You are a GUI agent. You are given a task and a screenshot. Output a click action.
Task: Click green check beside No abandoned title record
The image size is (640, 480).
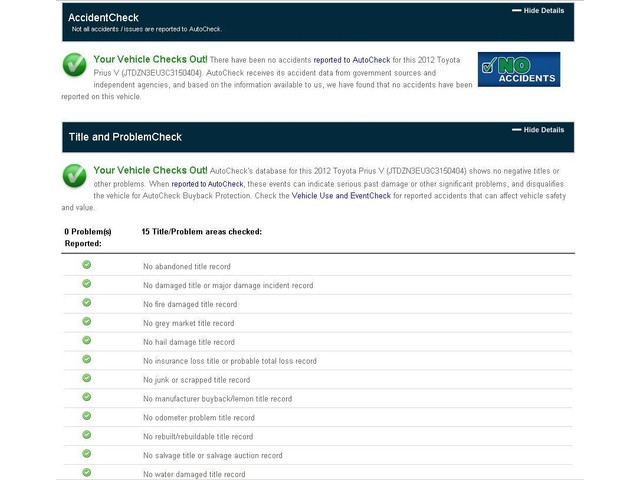coord(87,265)
